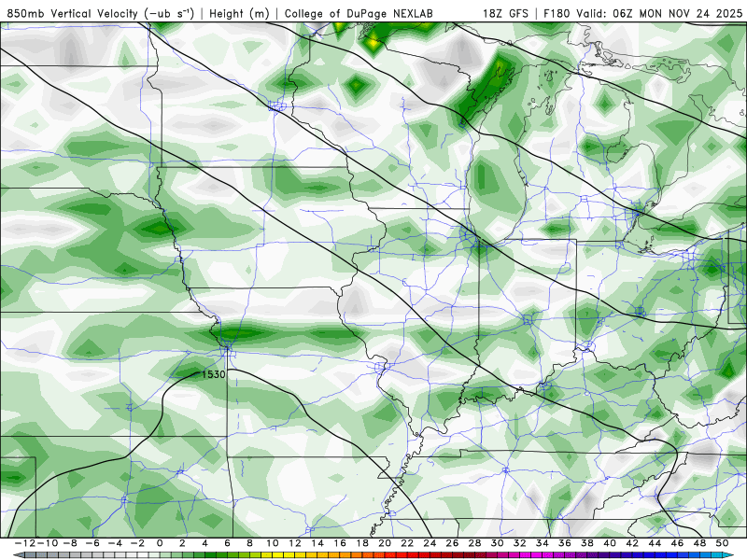Screen dimensions: 747x560
Task: Click the "16" color scale label
Action: click(340, 543)
